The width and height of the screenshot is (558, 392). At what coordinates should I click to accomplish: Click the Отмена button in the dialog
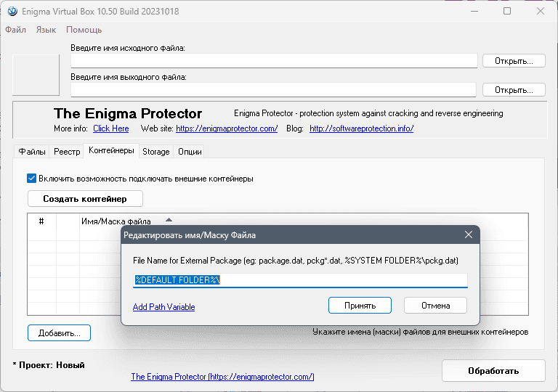pyautogui.click(x=436, y=306)
